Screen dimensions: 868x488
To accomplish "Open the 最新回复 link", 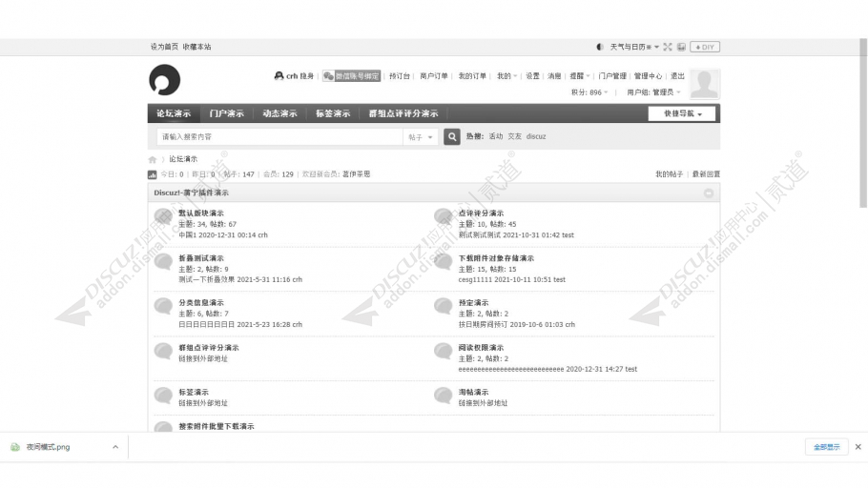I will pos(706,173).
